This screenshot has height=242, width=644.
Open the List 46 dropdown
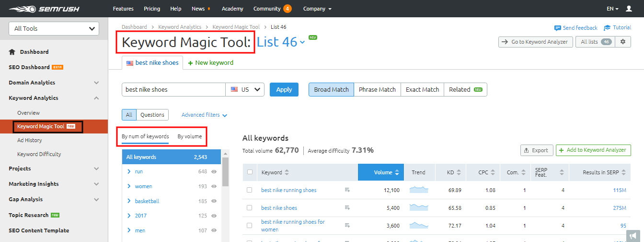tap(281, 42)
